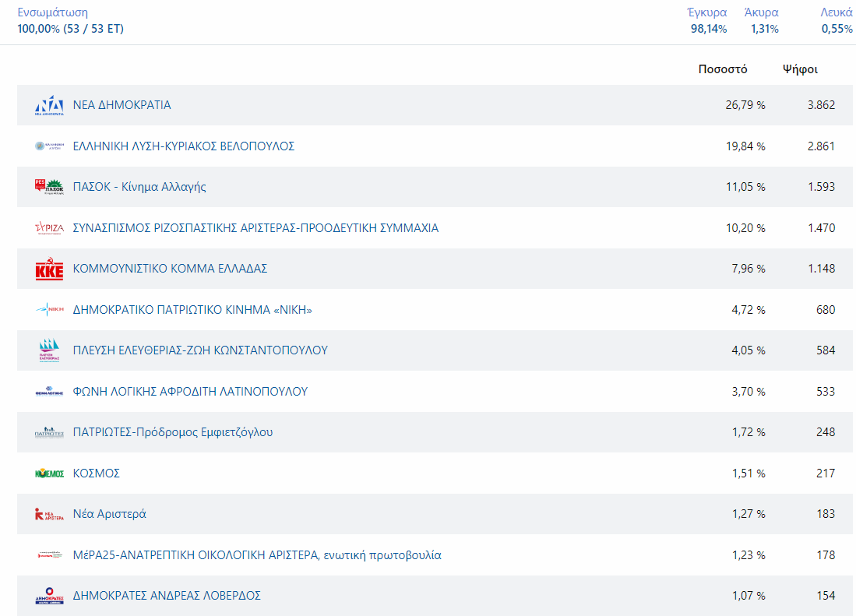
Task: Click the 584 votes cell
Action: point(826,350)
